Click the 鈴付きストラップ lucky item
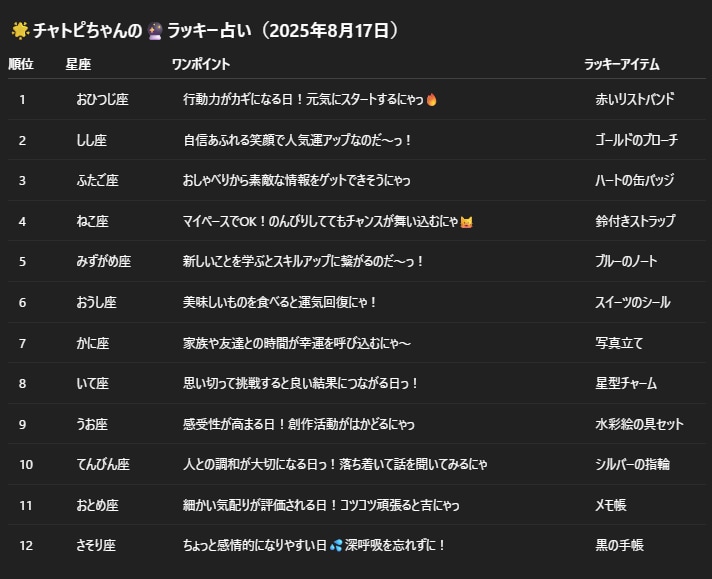The height and width of the screenshot is (579, 712). click(634, 221)
